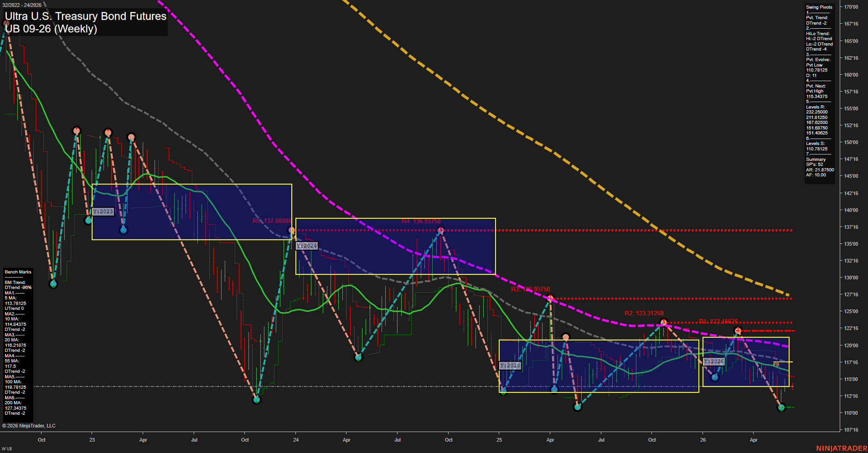Image resolution: width=868 pixels, height=453 pixels.
Task: Select the Y:2024 yearly range label
Action: click(307, 246)
